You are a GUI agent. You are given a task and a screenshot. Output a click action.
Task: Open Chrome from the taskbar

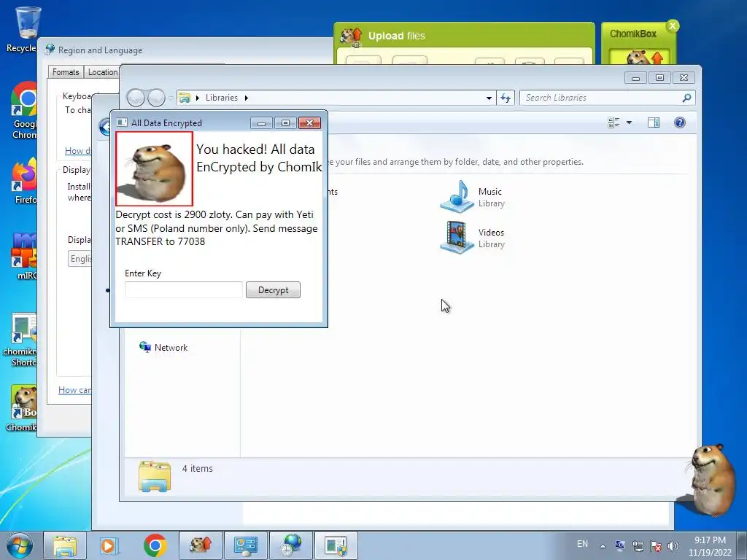pos(155,545)
